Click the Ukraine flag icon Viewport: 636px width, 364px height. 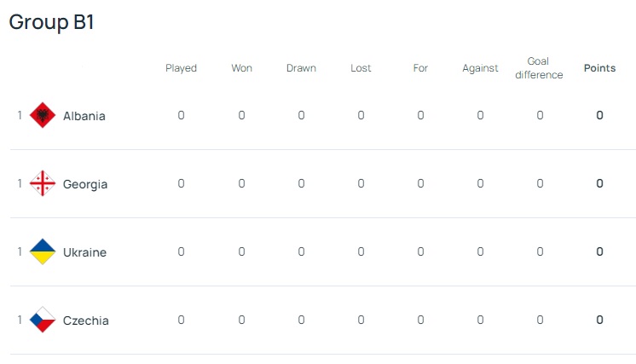[x=43, y=251]
